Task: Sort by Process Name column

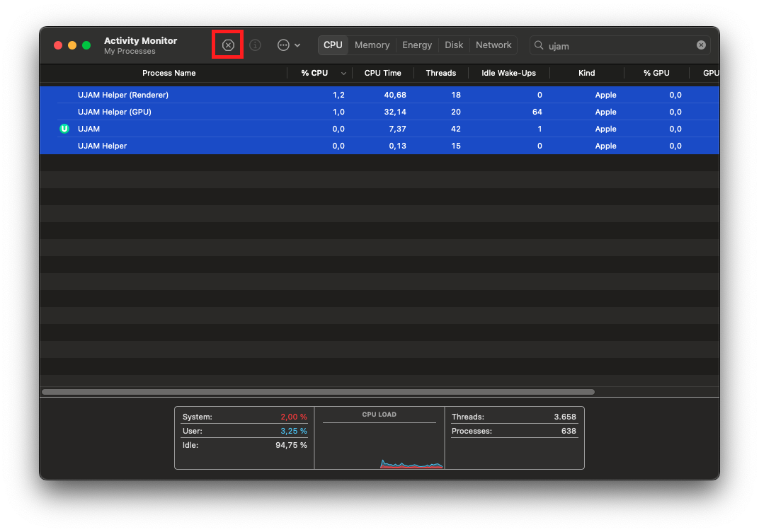Action: point(169,73)
